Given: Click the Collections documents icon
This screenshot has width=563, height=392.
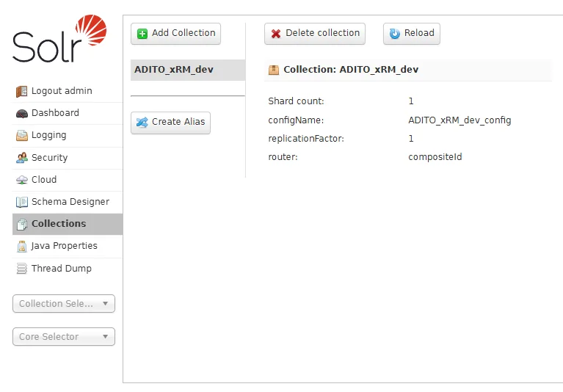Looking at the screenshot, I should [x=21, y=225].
